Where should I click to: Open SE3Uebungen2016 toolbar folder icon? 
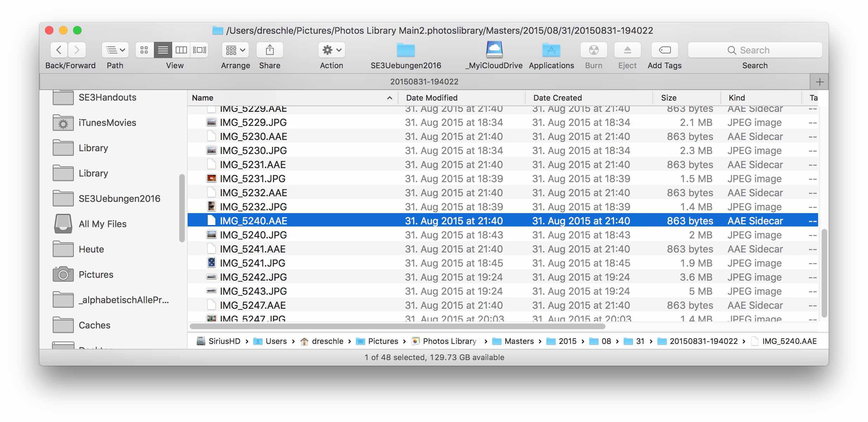[x=406, y=50]
